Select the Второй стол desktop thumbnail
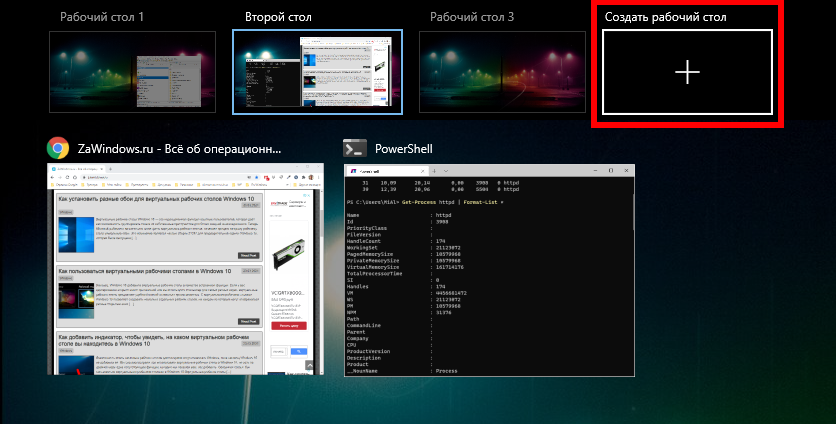Screen dimensions: 836x424 click(x=317, y=72)
